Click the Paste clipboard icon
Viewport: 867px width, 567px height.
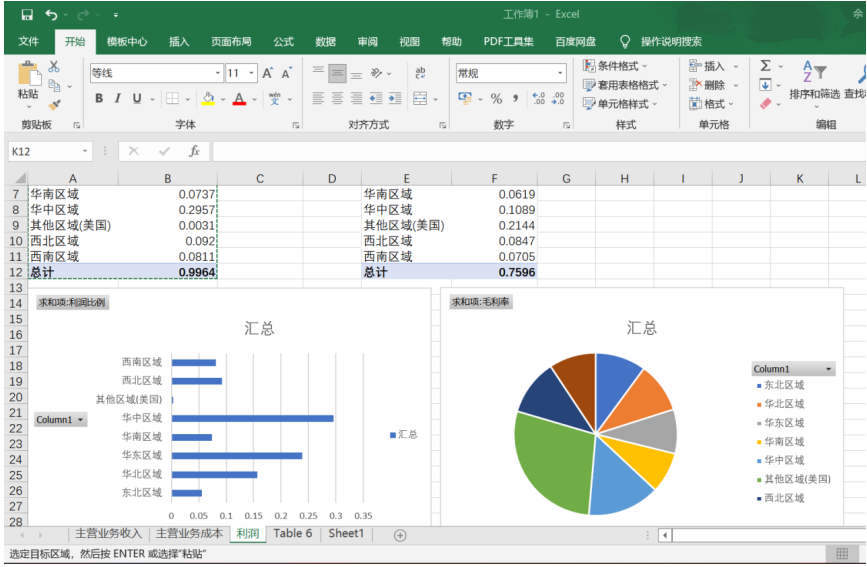[28, 80]
